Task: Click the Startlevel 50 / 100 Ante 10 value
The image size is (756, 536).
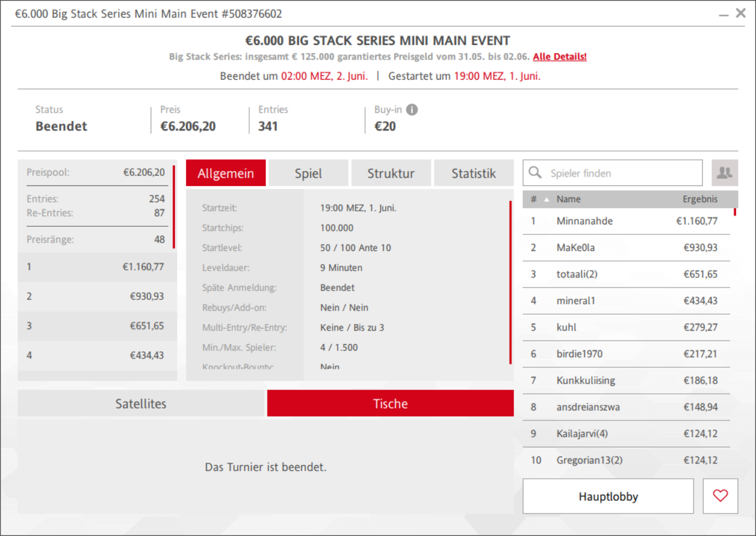Action: tap(356, 248)
